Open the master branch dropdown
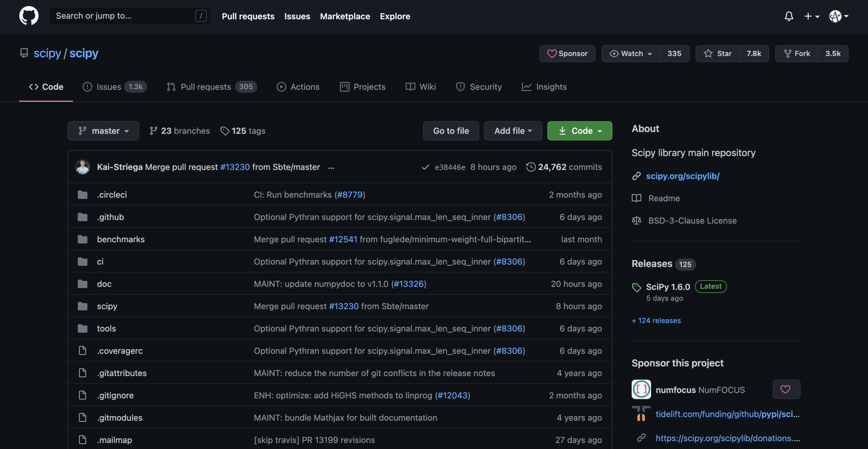The width and height of the screenshot is (868, 449). (103, 131)
